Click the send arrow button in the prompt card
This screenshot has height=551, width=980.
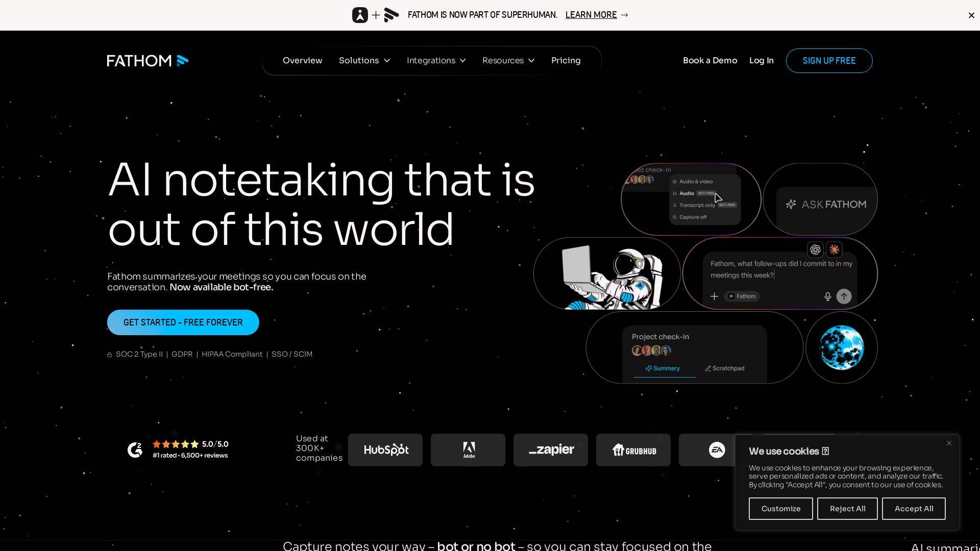(x=844, y=296)
